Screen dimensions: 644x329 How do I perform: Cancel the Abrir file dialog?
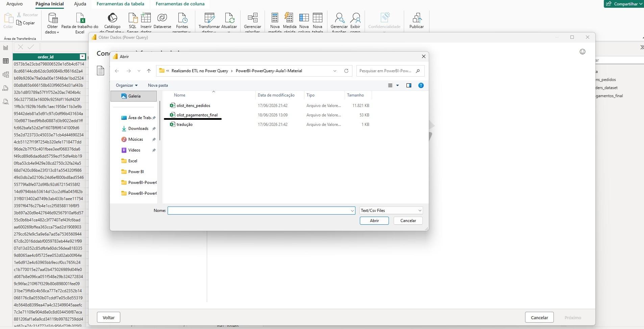pos(408,221)
